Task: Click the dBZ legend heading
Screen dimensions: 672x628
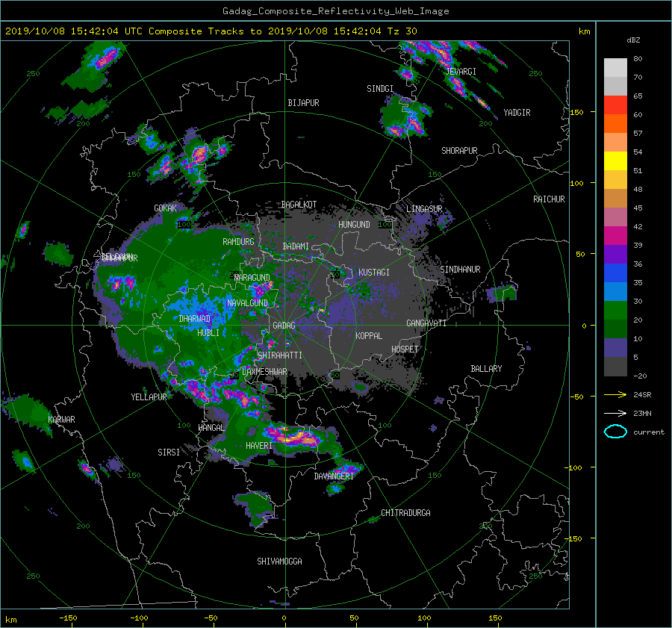Action: 633,40
